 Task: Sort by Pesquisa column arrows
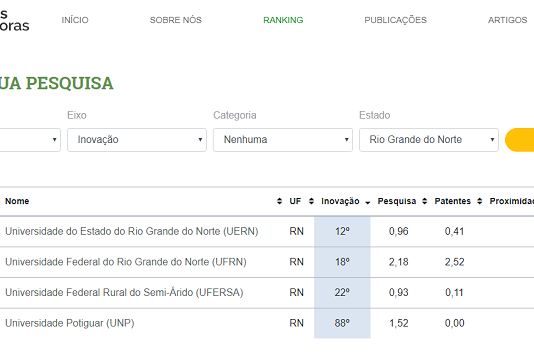click(424, 201)
